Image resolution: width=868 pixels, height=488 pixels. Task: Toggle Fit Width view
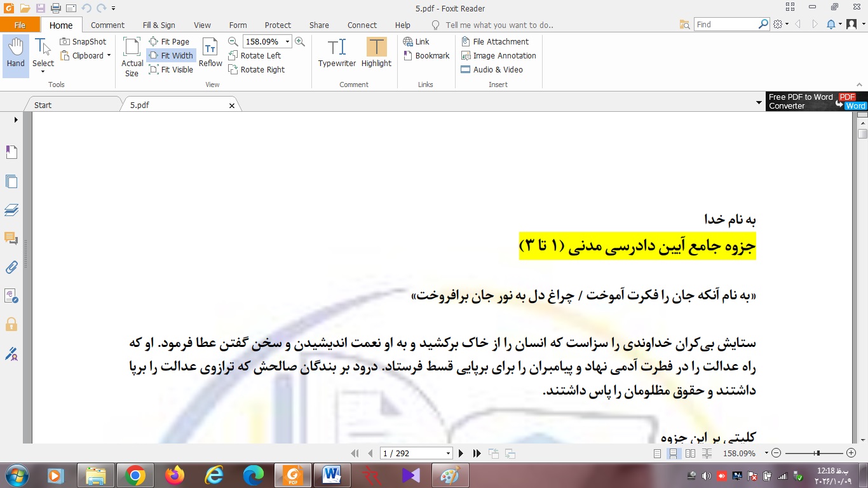[171, 55]
